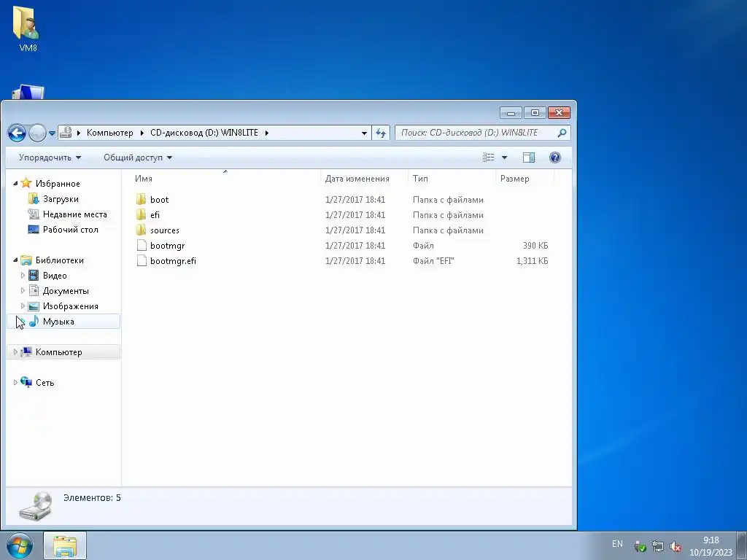
Task: Click the drive icon in address bar
Action: [66, 133]
